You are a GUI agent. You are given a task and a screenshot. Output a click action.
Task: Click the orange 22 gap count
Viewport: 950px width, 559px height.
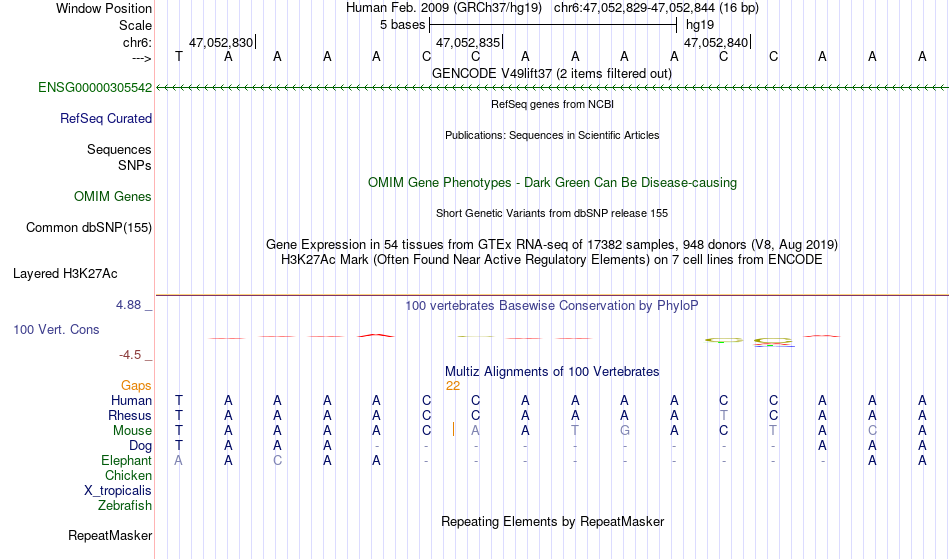tap(453, 386)
